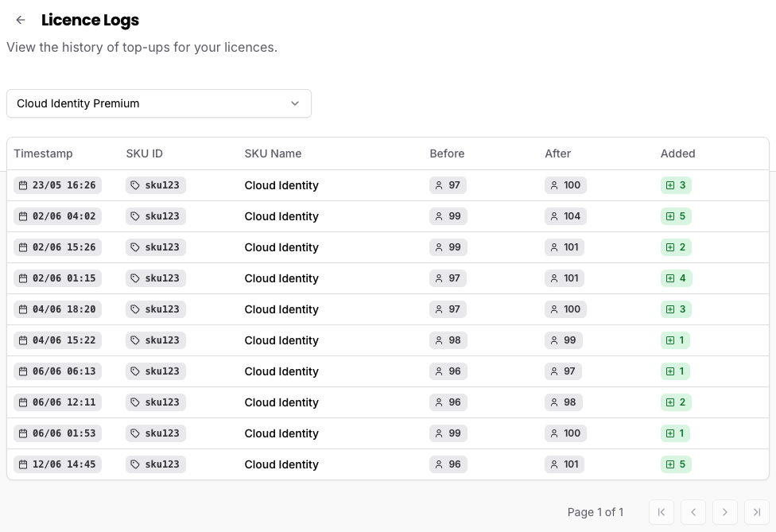This screenshot has height=532, width=776.
Task: Click the SKU Name column header
Action: pyautogui.click(x=273, y=153)
